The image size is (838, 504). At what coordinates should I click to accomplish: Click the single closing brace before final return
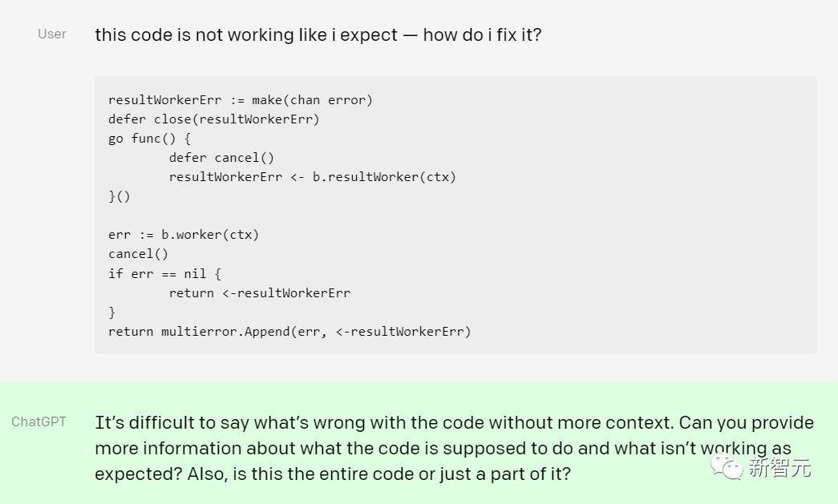pos(112,312)
